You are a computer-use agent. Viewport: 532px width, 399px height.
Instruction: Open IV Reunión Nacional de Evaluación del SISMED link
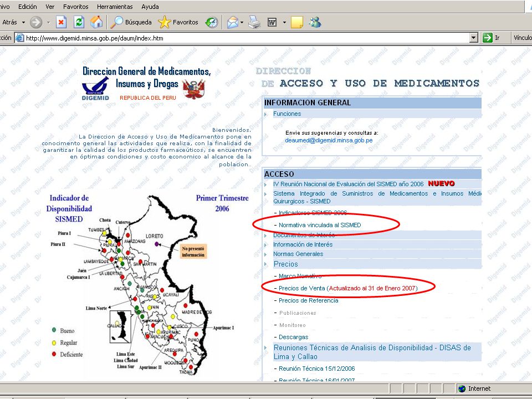[349, 184]
